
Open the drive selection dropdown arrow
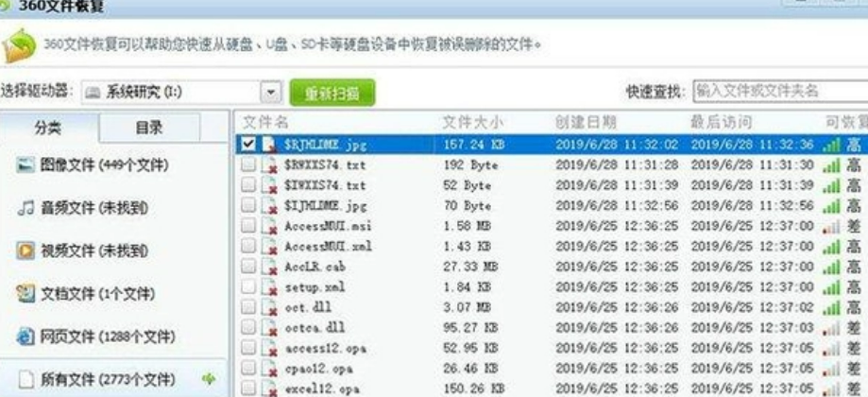coord(271,93)
